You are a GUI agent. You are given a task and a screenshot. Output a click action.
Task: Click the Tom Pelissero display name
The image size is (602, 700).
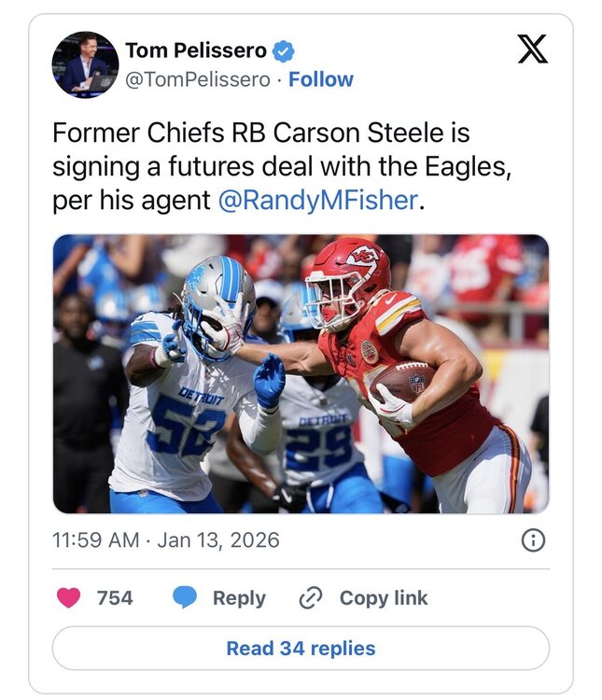[x=195, y=50]
